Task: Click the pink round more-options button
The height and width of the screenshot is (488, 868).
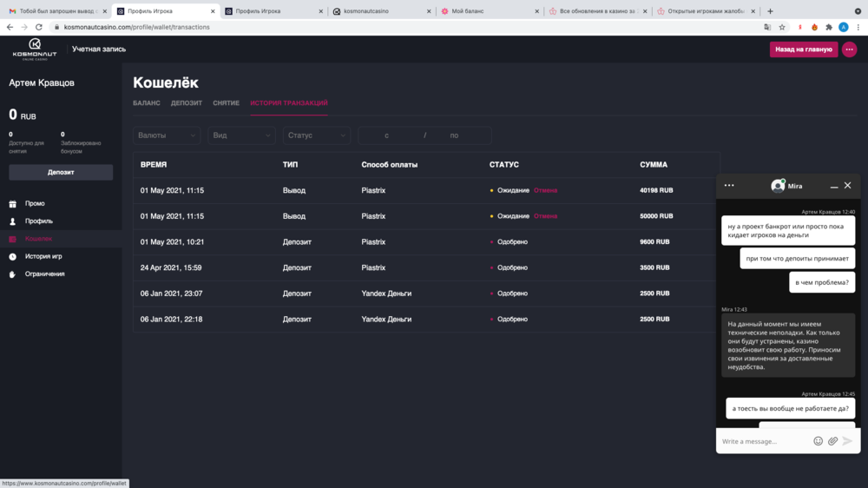Action: (x=849, y=49)
